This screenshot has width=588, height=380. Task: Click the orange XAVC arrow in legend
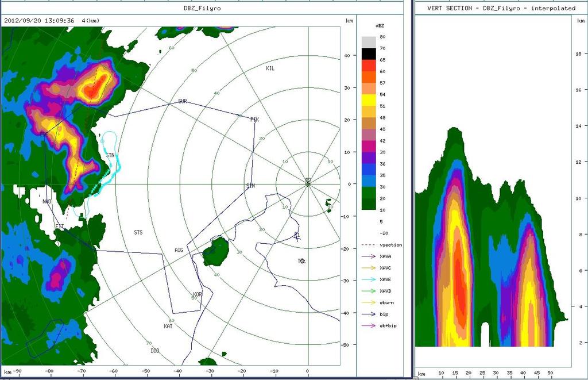(x=369, y=268)
